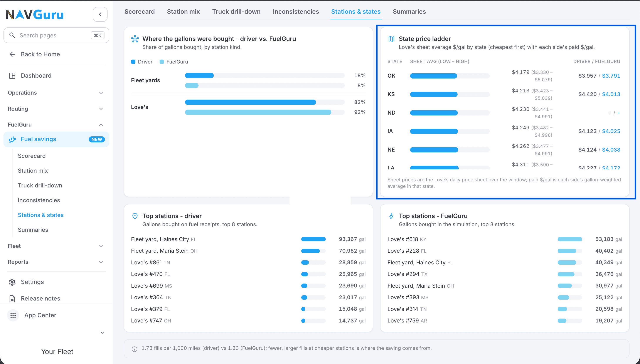Open Fuel savings in the sidebar
The height and width of the screenshot is (364, 640).
tap(56, 139)
